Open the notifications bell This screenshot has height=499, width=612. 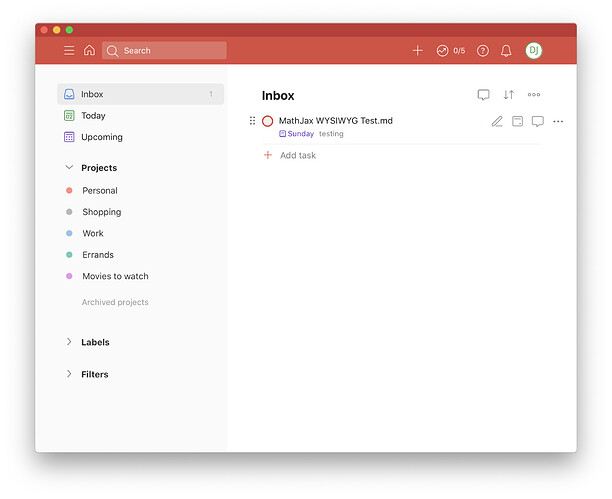point(506,51)
